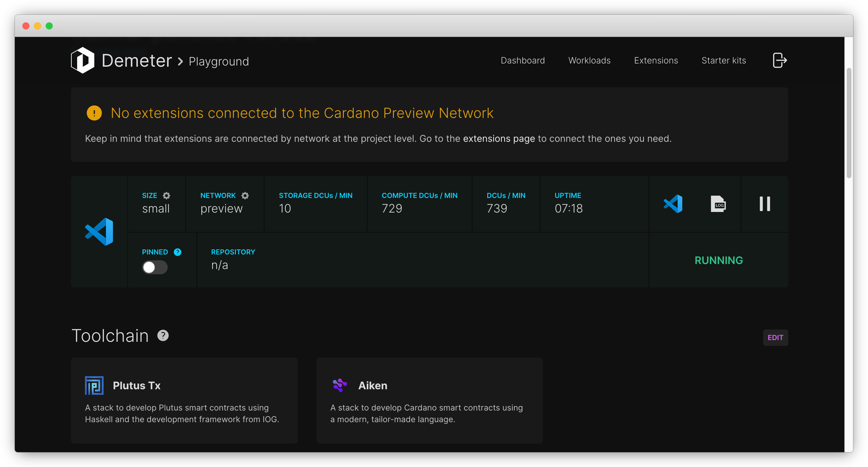Select the Plutus Tx toolchain card
Viewport: 868px width, 467px height.
(x=184, y=401)
